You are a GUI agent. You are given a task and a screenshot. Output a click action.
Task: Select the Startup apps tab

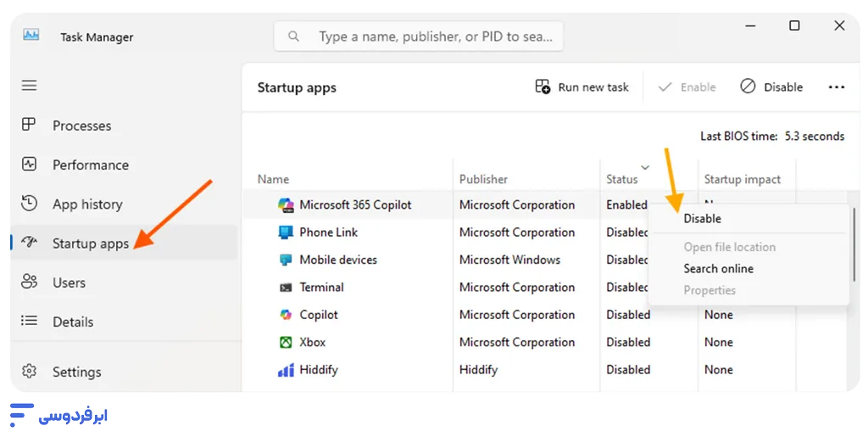(x=90, y=244)
